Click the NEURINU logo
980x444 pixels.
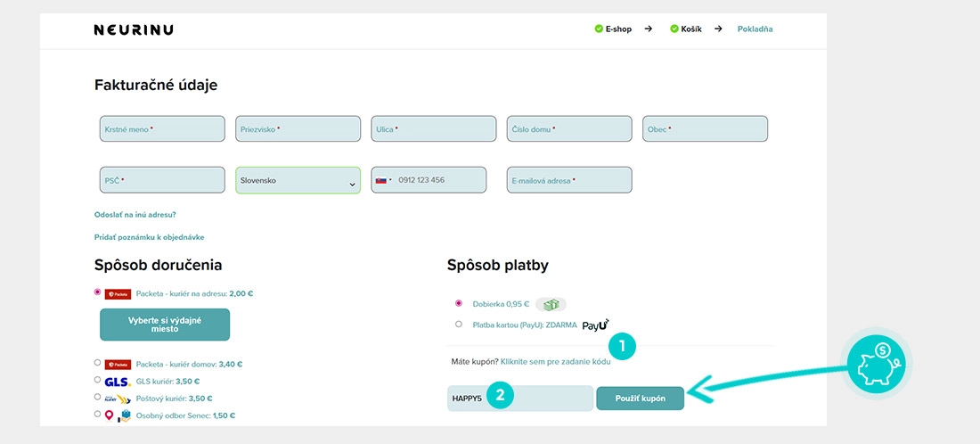(134, 29)
